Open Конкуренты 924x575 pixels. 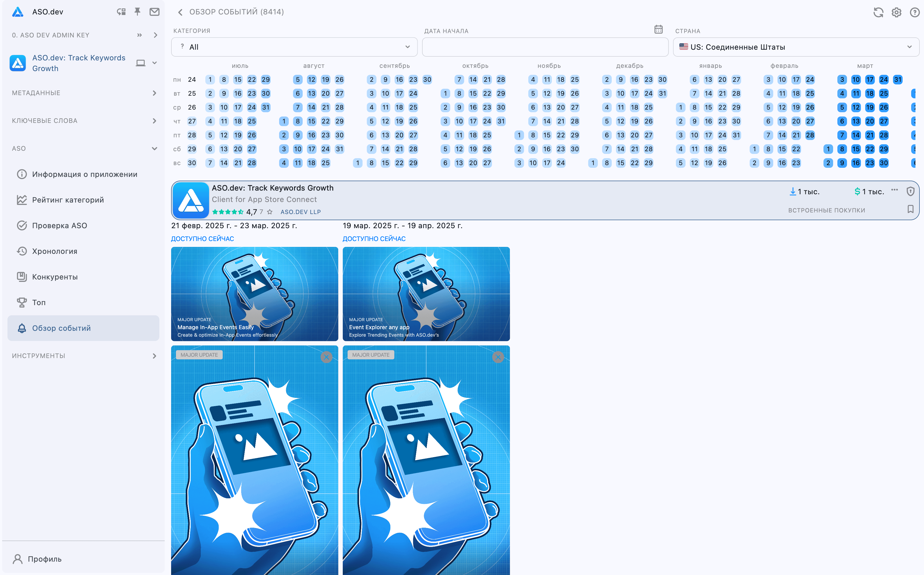(83, 277)
